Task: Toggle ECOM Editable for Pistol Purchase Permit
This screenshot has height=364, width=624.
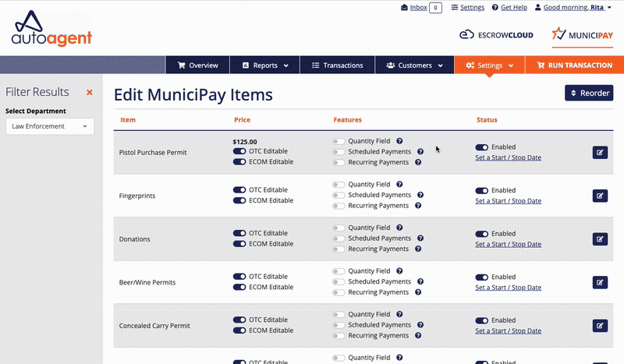Action: pos(239,162)
